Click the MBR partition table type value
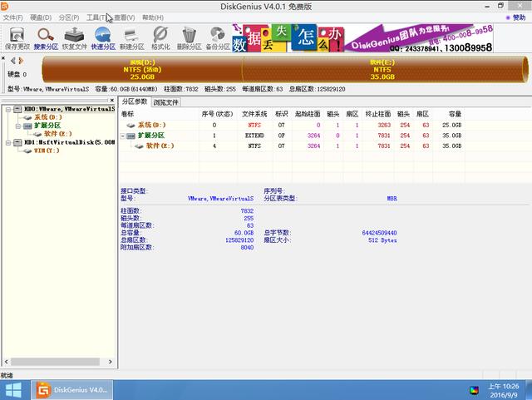The height and width of the screenshot is (400, 532). coord(392,198)
